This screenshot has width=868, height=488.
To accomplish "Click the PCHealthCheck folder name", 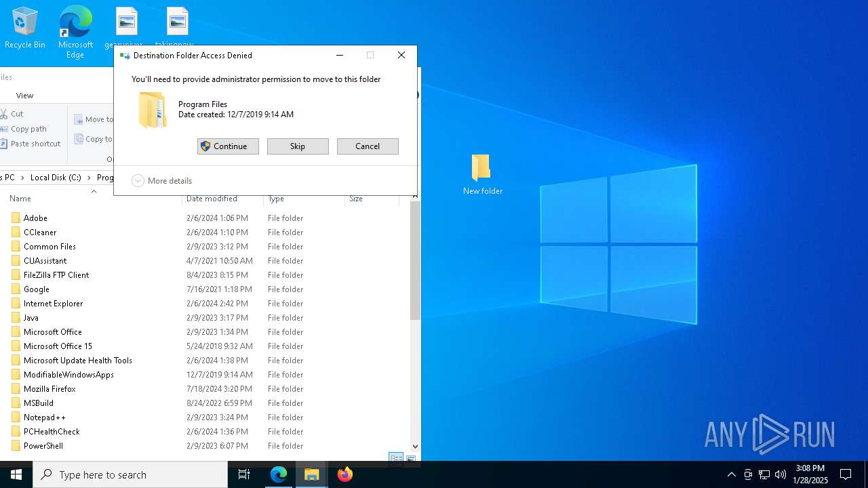I will [x=52, y=432].
